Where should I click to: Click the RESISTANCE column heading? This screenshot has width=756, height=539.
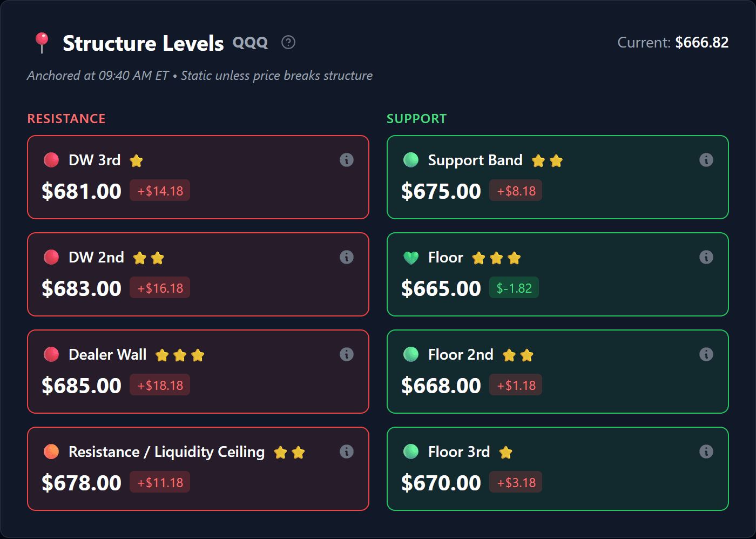coord(66,119)
